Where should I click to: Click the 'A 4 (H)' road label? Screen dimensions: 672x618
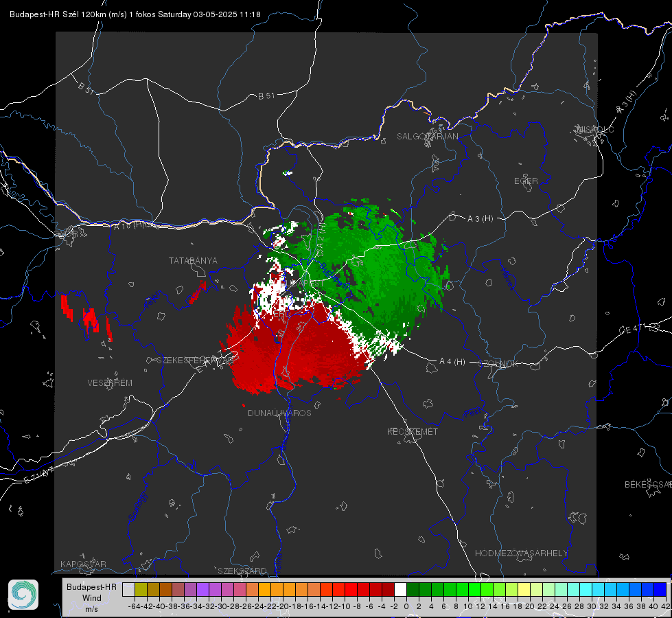(452, 362)
